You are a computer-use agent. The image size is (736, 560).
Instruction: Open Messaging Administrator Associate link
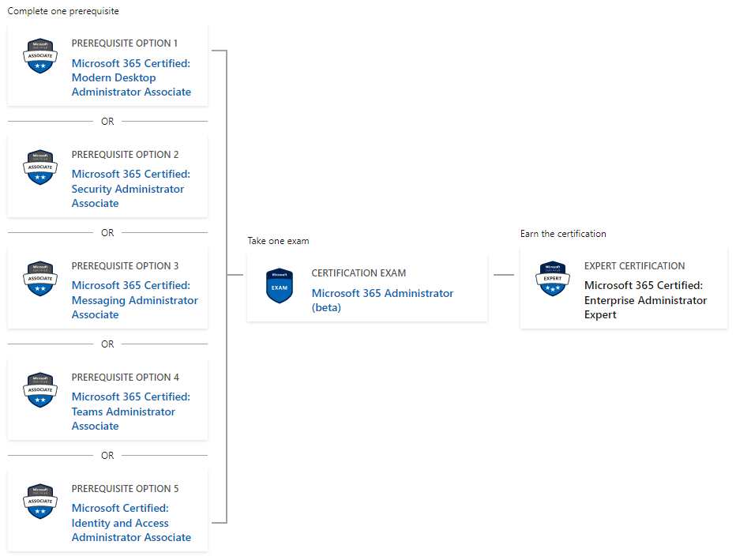pos(135,300)
